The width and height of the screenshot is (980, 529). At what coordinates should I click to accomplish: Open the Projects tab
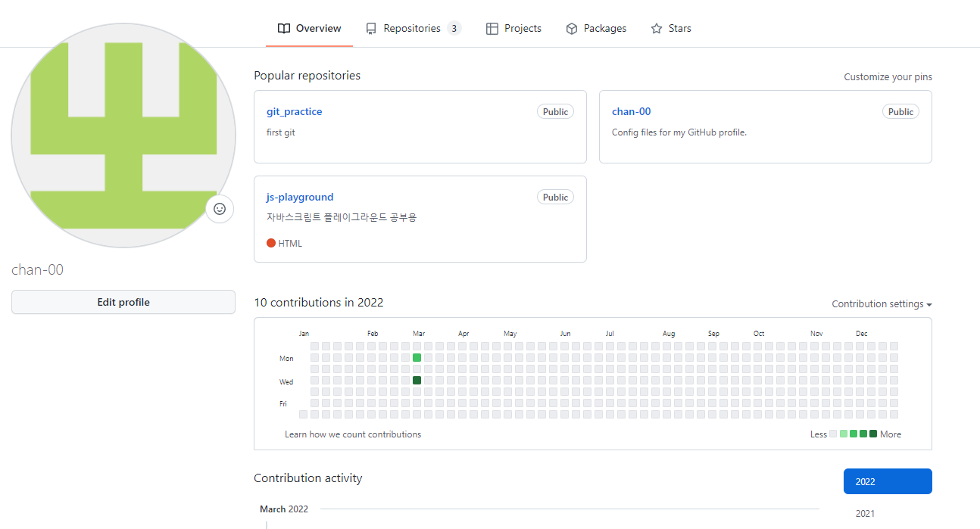point(513,28)
